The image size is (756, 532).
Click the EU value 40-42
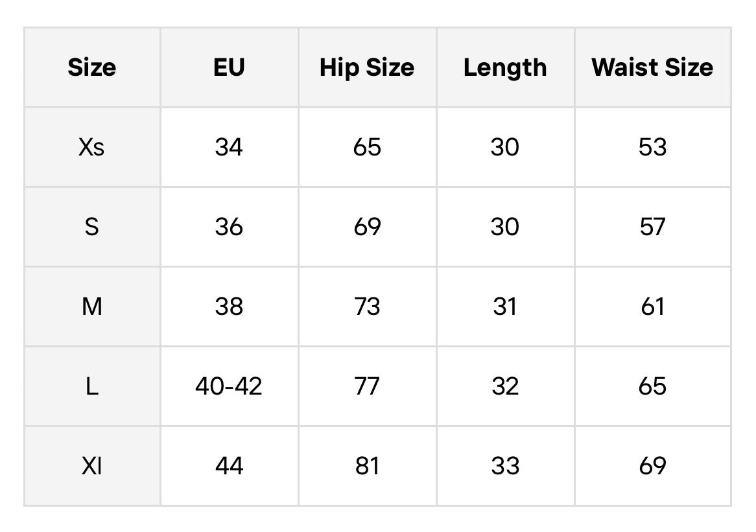pos(230,386)
